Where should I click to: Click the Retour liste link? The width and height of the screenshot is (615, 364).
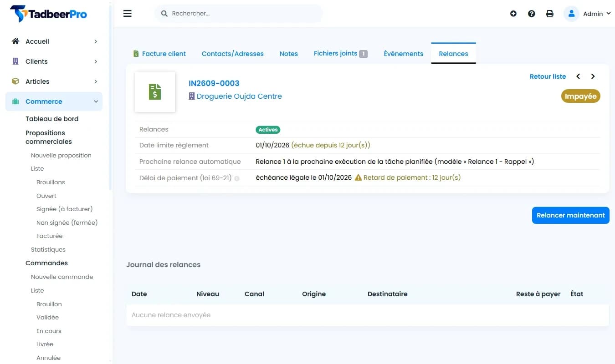[548, 76]
